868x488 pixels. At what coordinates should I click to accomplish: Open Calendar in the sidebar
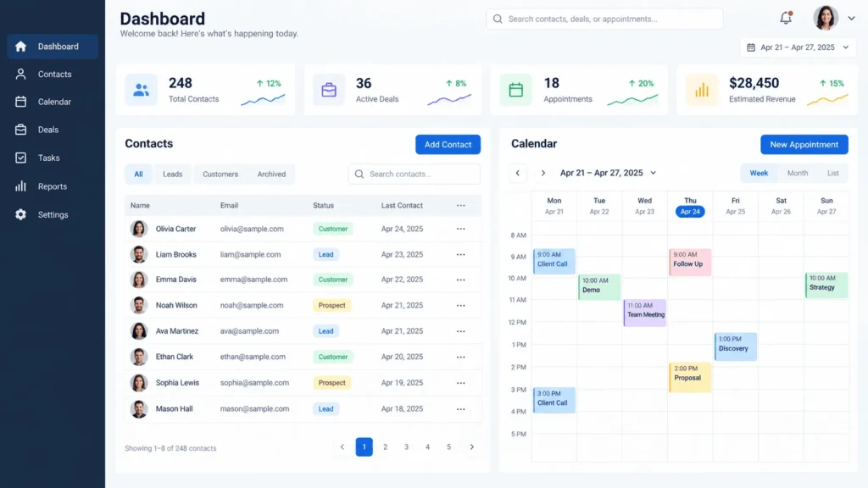[53, 102]
